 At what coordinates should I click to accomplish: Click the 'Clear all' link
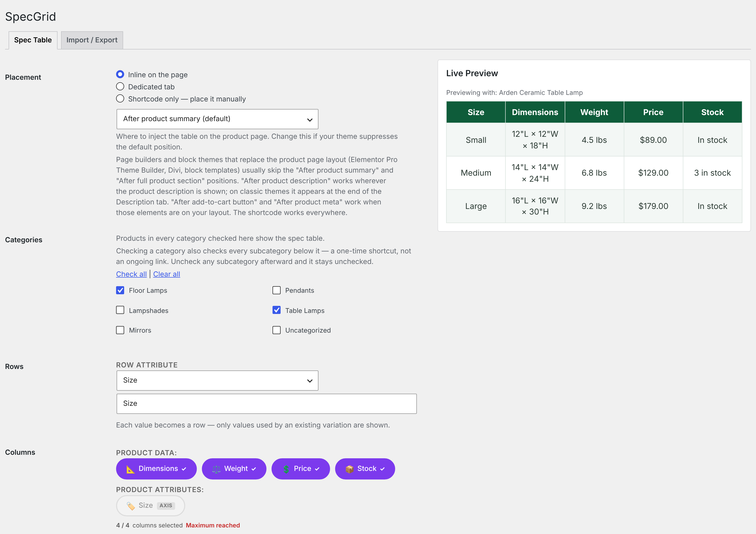pyautogui.click(x=167, y=274)
